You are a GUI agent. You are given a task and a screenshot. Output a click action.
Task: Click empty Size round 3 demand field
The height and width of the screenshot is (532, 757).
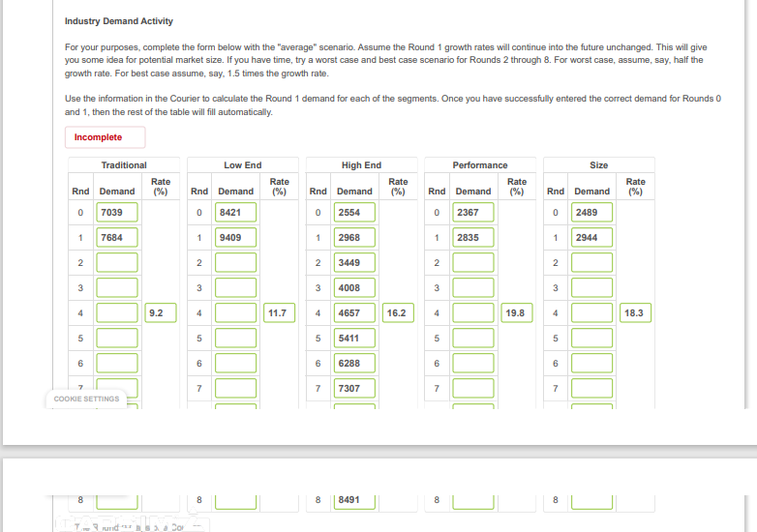(x=591, y=287)
